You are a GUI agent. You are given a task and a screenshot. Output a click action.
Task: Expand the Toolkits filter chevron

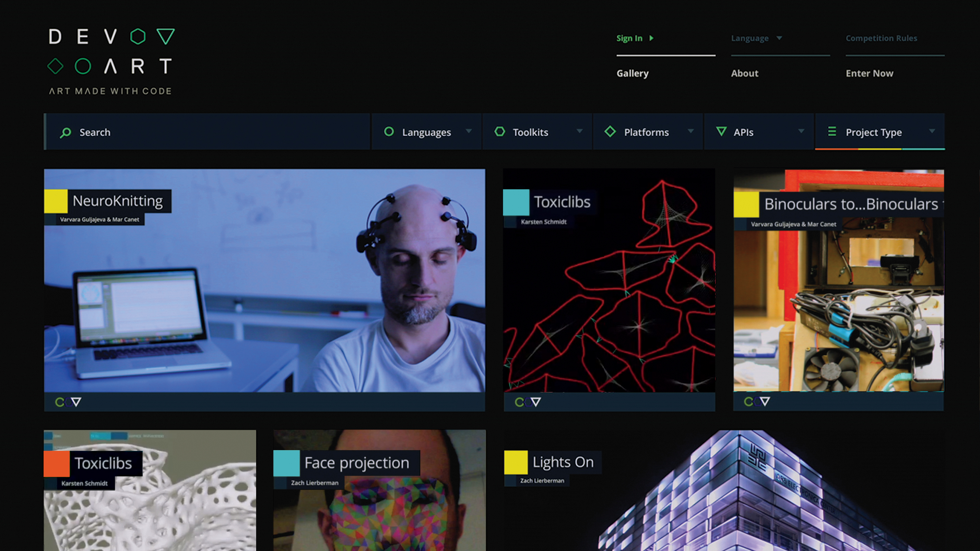580,131
